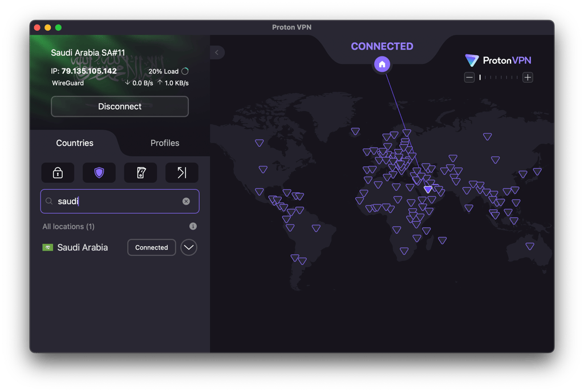Click the yellow minimize window button
Image resolution: width=584 pixels, height=392 pixels.
click(48, 27)
